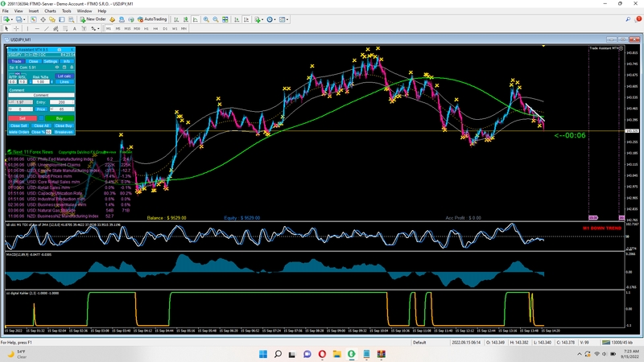
Task: Select the text label 'A' drawing tool
Action: (75, 28)
